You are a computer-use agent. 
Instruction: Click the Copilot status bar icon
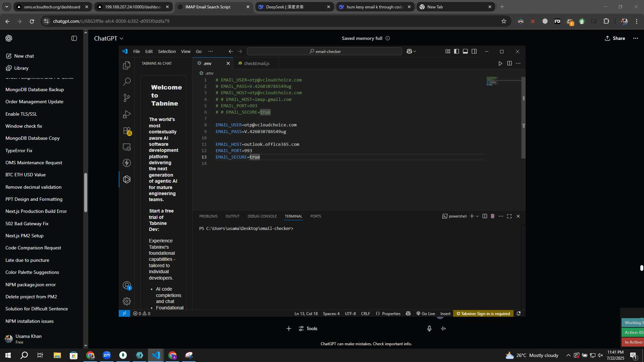tap(408, 313)
